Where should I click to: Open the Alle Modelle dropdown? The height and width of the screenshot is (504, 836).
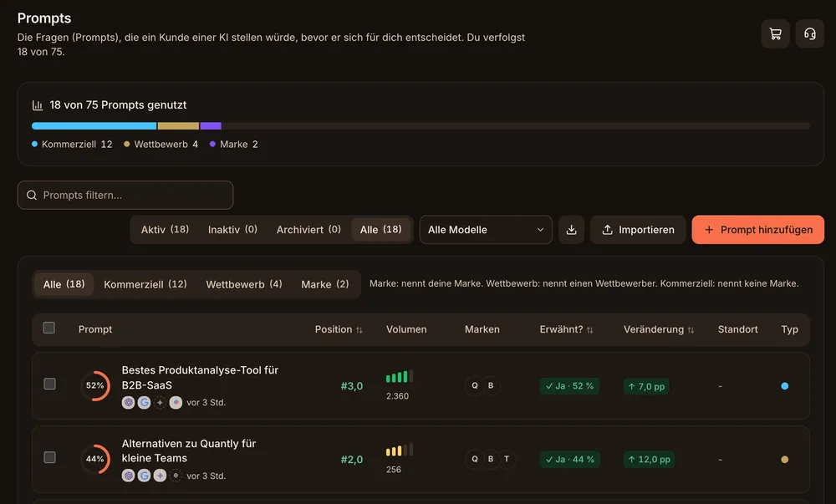point(486,230)
